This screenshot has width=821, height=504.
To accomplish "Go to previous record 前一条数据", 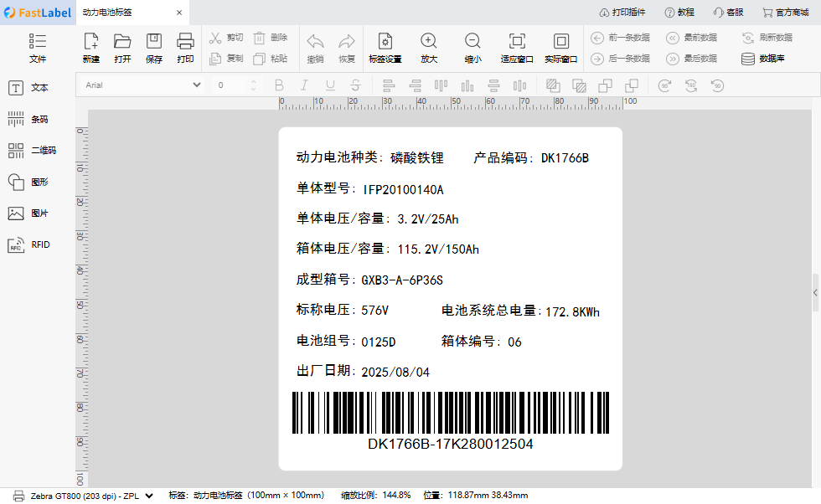I will 621,38.
